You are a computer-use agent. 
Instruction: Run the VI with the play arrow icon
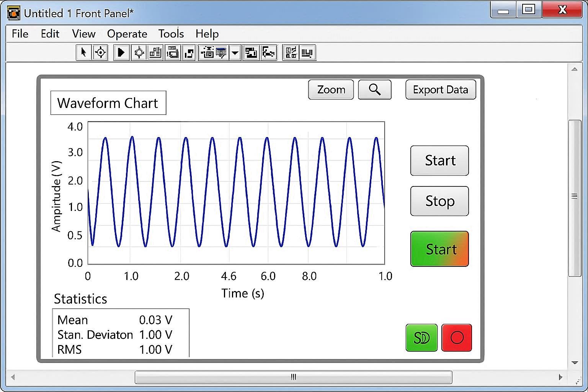(121, 52)
